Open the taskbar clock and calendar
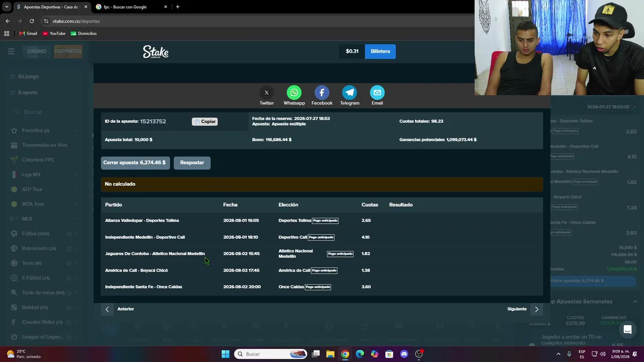 point(621,354)
